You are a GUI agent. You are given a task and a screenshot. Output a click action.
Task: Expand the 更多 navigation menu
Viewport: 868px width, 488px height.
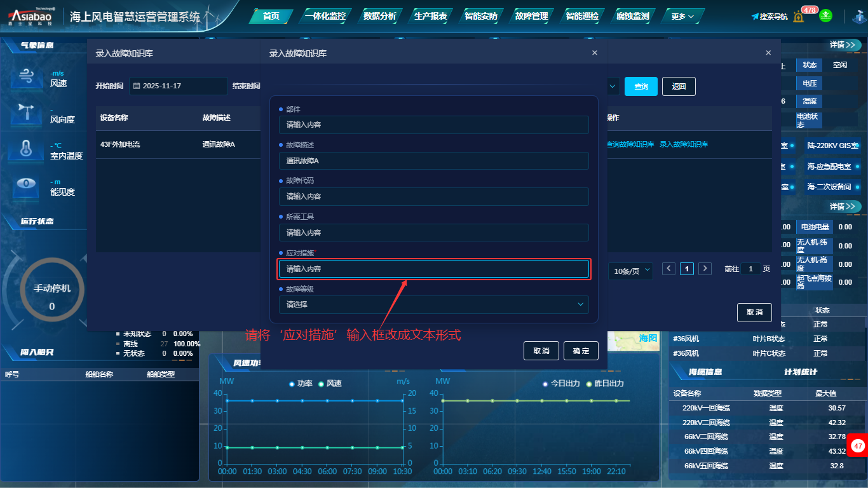(x=683, y=17)
